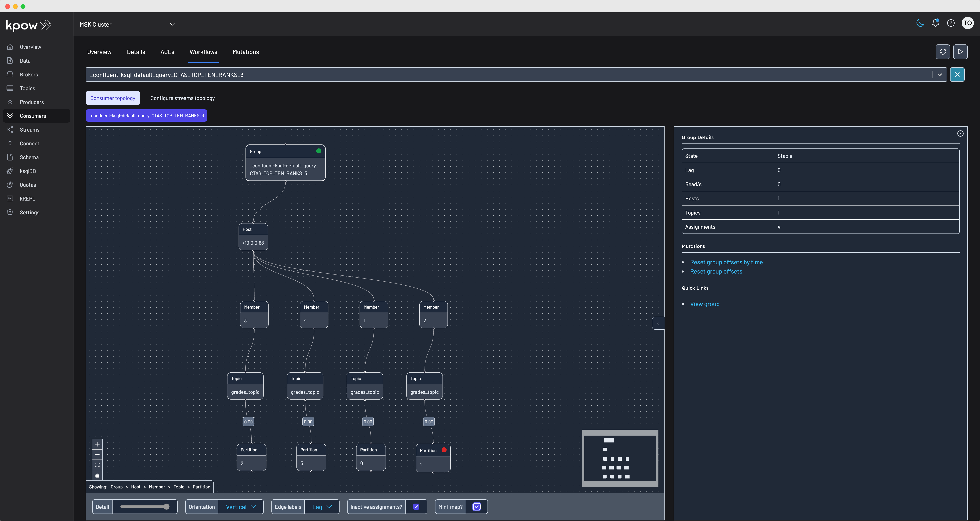The width and height of the screenshot is (980, 521).
Task: Click the mini-map thumbnail
Action: (620, 459)
